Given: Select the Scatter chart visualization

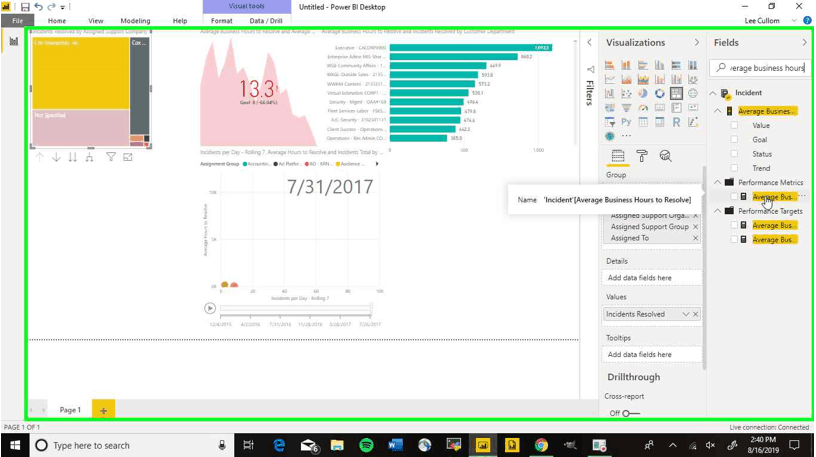Looking at the screenshot, I should tap(626, 93).
